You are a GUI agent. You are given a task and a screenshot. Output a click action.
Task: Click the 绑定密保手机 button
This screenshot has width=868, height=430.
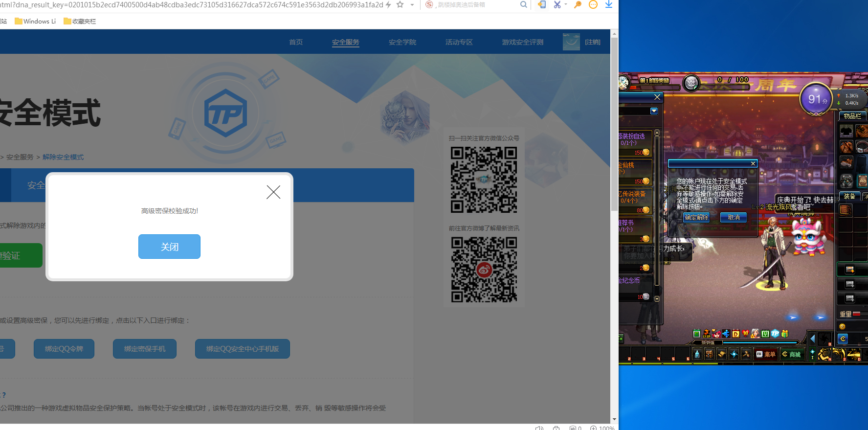145,349
